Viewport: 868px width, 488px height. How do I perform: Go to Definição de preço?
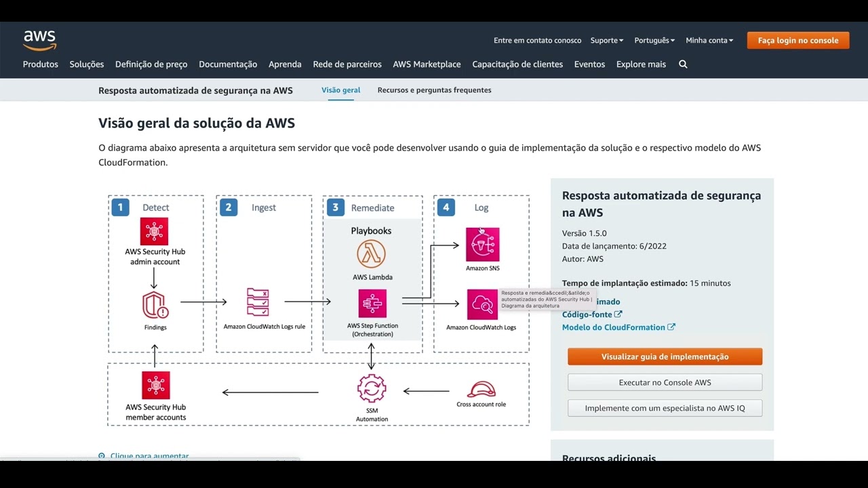pyautogui.click(x=151, y=64)
